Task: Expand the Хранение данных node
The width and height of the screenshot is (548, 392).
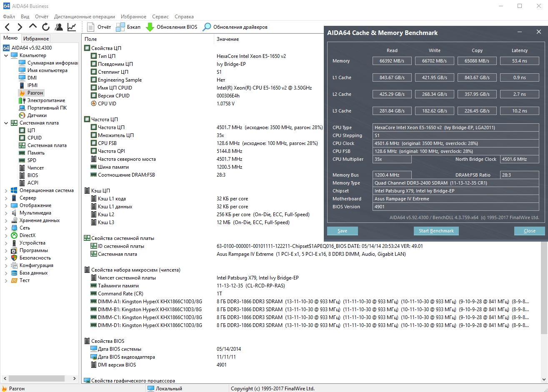Action: coord(6,220)
